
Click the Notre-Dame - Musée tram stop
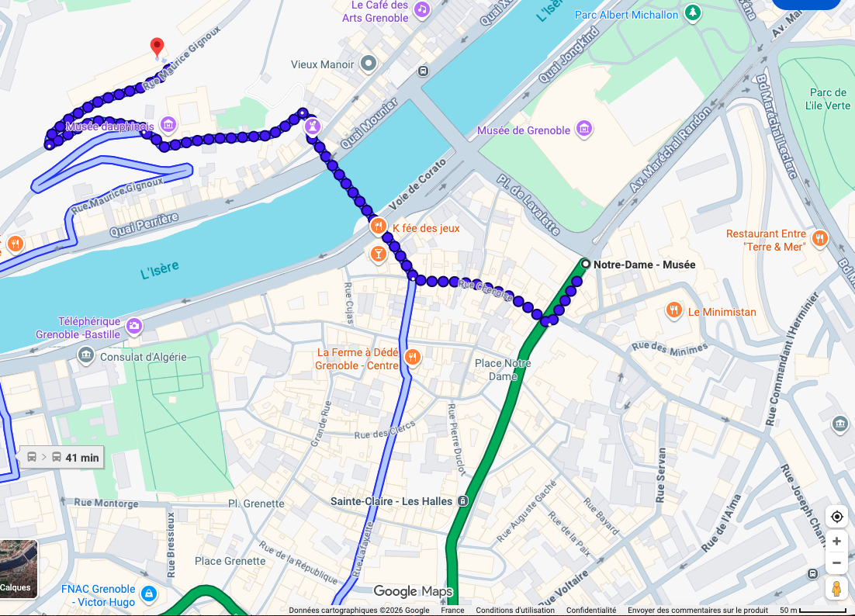click(586, 265)
